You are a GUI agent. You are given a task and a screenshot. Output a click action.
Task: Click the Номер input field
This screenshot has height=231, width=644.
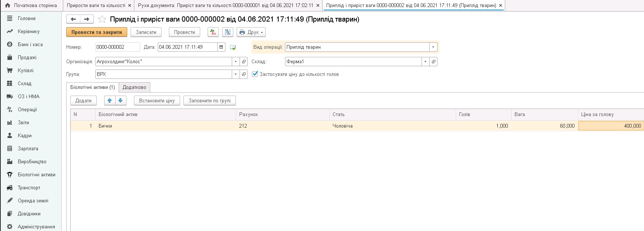click(x=118, y=47)
